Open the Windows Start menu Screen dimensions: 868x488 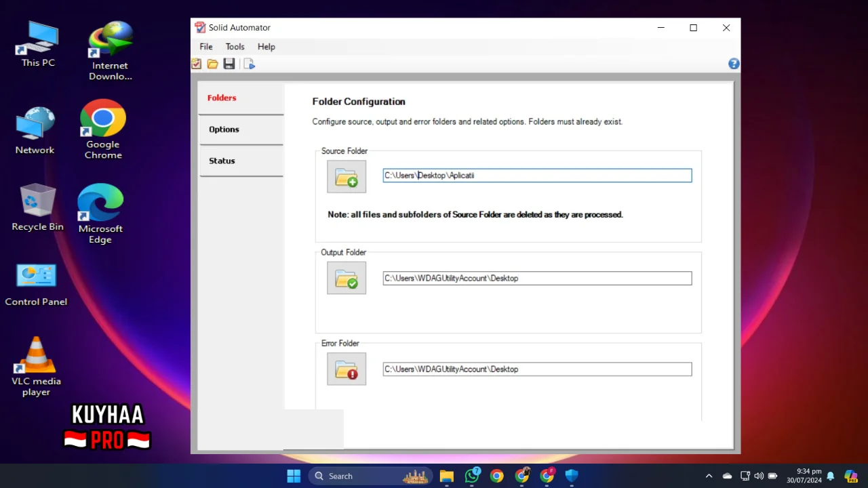coord(294,476)
